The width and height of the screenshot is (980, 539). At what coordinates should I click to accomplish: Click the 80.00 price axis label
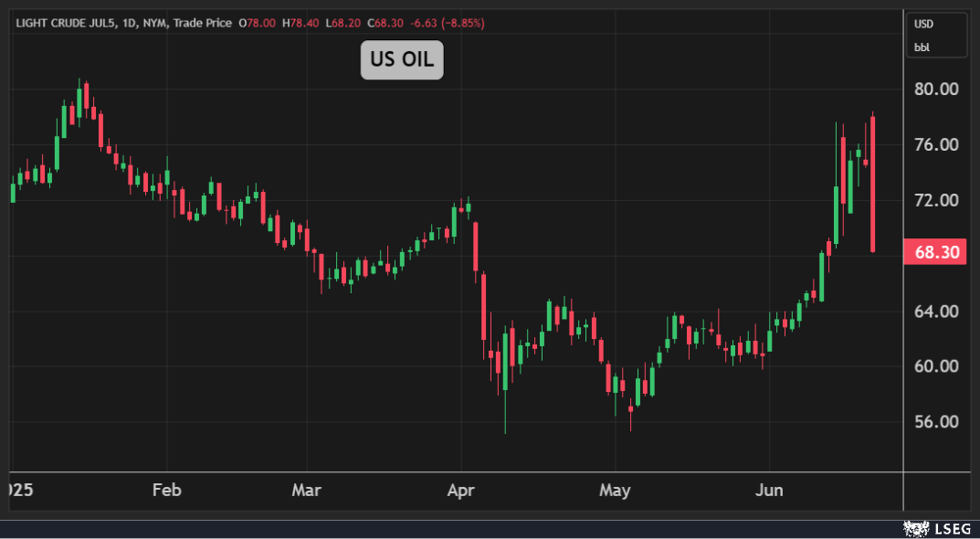pyautogui.click(x=935, y=90)
